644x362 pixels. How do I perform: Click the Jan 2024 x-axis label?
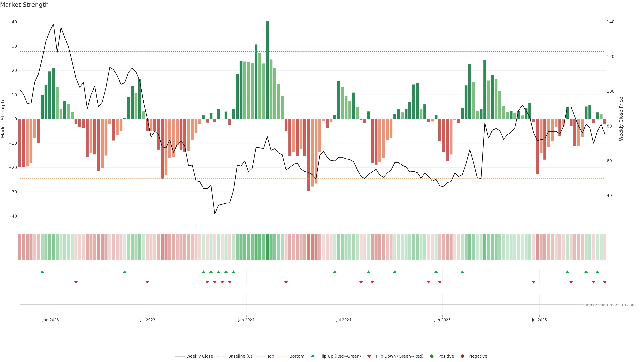246,320
